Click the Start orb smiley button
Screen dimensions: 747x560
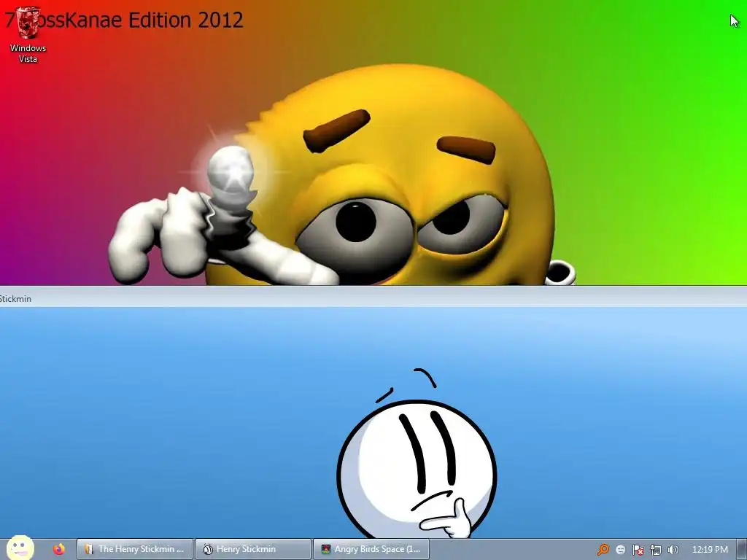(20, 548)
